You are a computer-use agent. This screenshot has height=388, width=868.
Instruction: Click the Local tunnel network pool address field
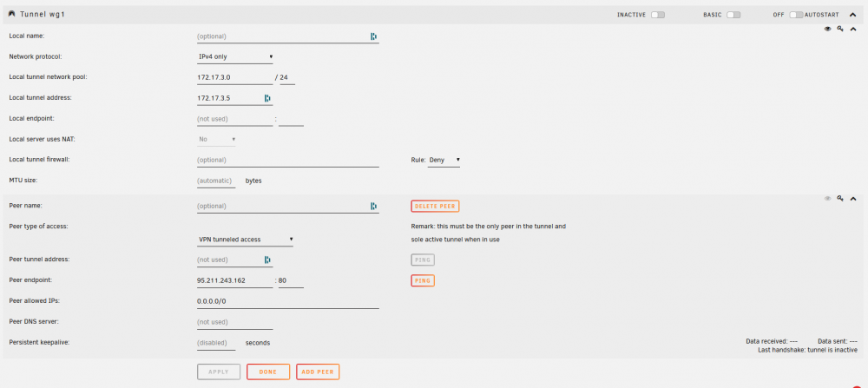click(234, 77)
